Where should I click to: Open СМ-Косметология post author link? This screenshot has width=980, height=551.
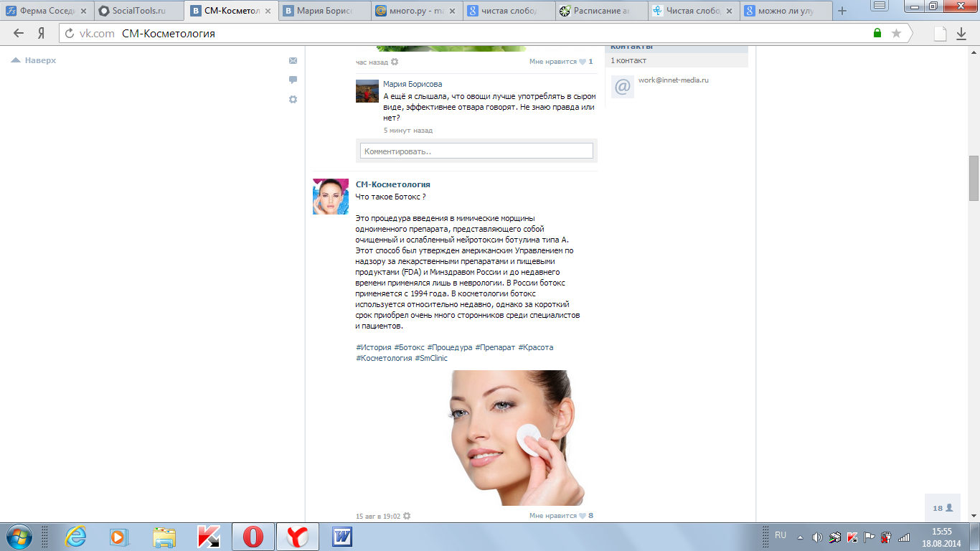[393, 184]
